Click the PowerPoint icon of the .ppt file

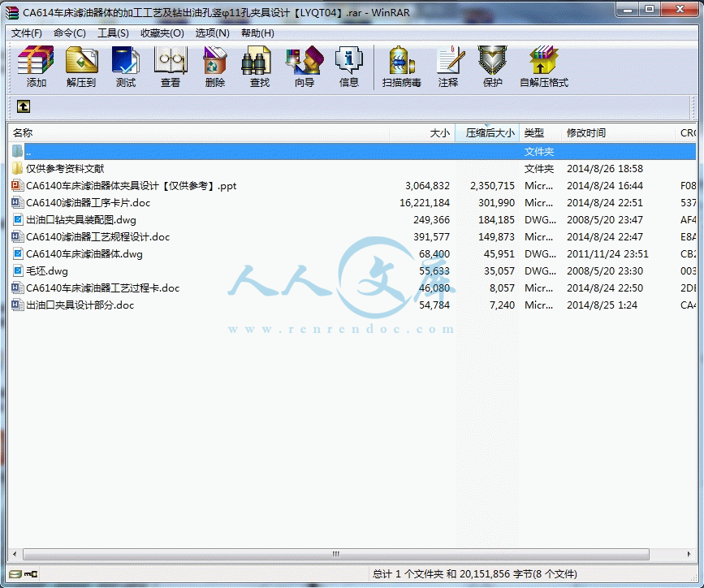pyautogui.click(x=17, y=185)
